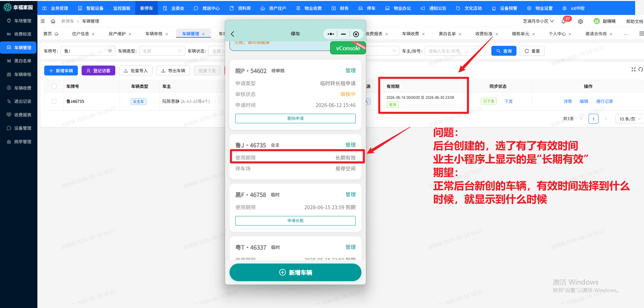Switch to the 车辆审核 page tab

[x=154, y=34]
